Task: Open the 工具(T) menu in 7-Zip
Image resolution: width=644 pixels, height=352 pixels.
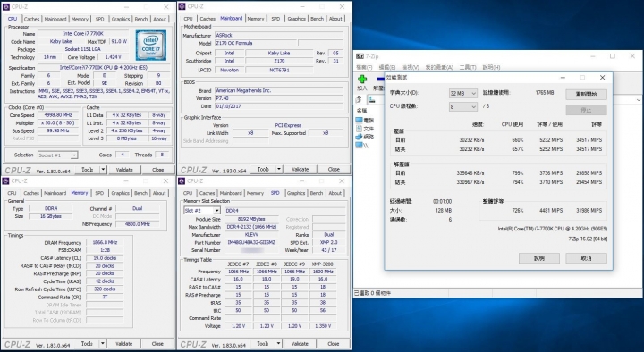Action: [x=468, y=67]
